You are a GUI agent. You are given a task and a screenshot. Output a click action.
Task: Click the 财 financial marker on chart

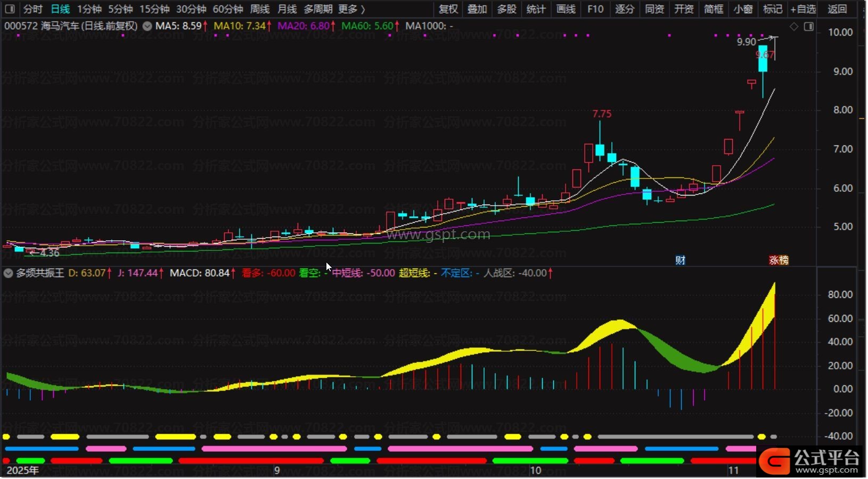680,260
